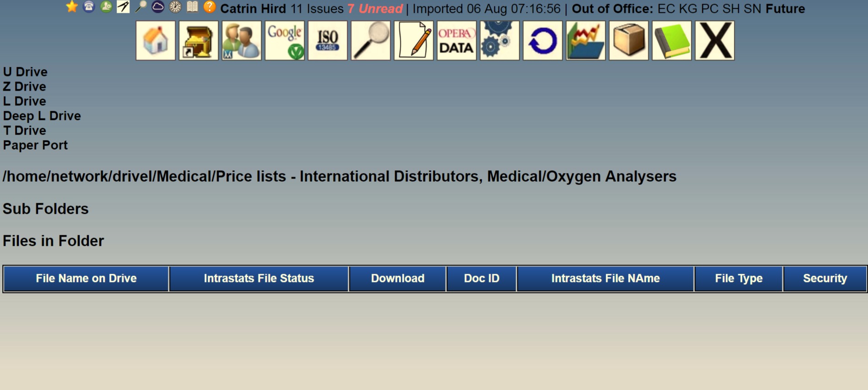The width and height of the screenshot is (868, 390).
Task: Open the two-people contacts icon
Action: point(242,41)
